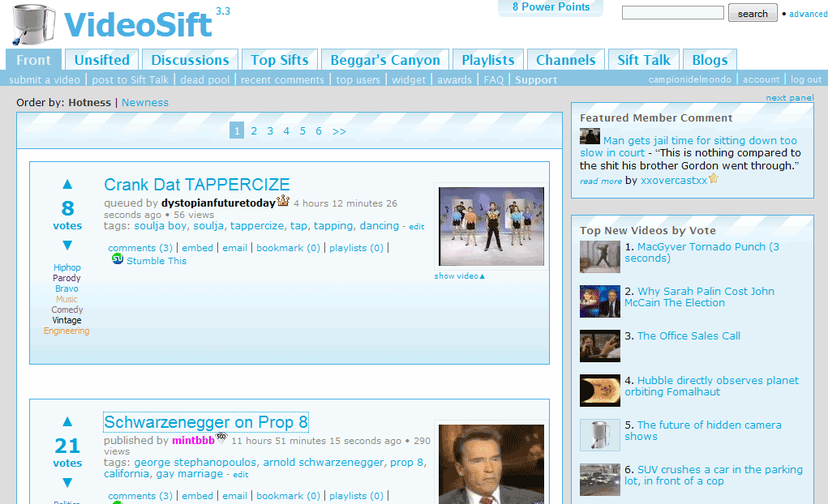Click the StumbleUpon icon beside Stumble This
Screen dimensions: 828x504
pos(118,258)
